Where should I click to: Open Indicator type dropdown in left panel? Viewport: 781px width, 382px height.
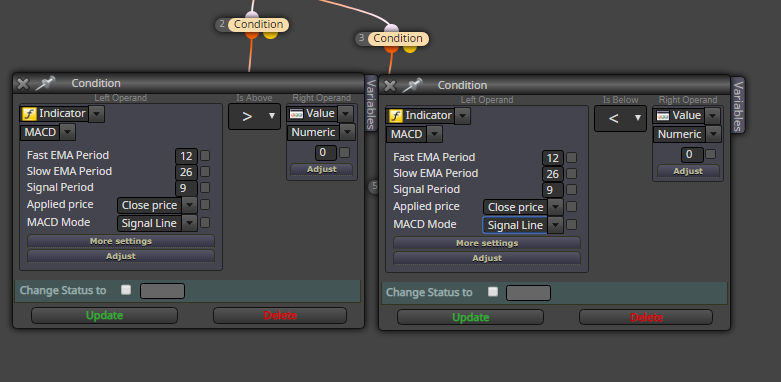(97, 114)
